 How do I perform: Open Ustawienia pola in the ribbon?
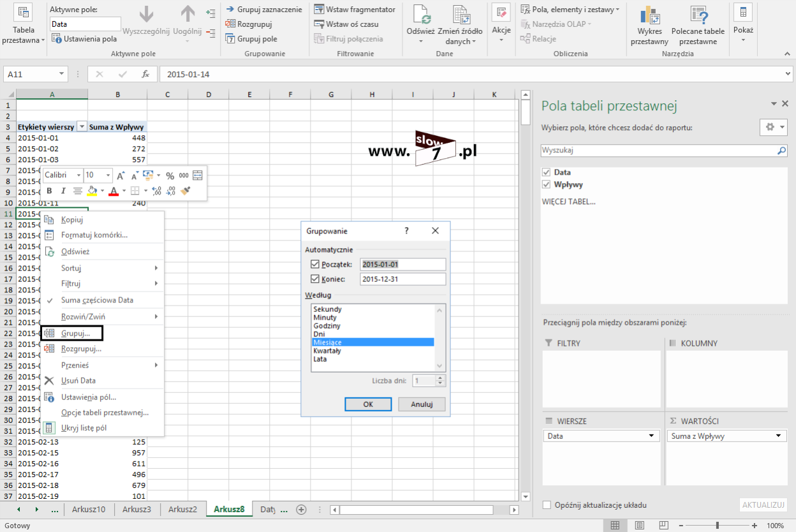click(85, 39)
